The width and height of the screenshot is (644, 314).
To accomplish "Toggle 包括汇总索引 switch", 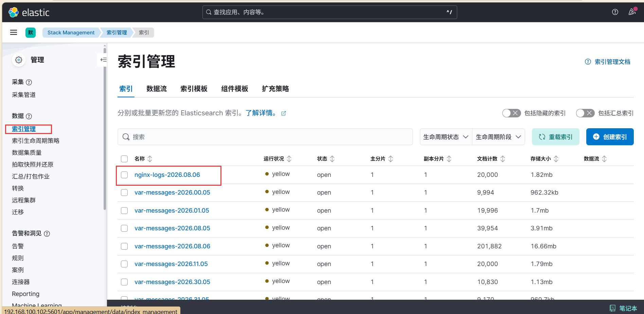I will 585,113.
